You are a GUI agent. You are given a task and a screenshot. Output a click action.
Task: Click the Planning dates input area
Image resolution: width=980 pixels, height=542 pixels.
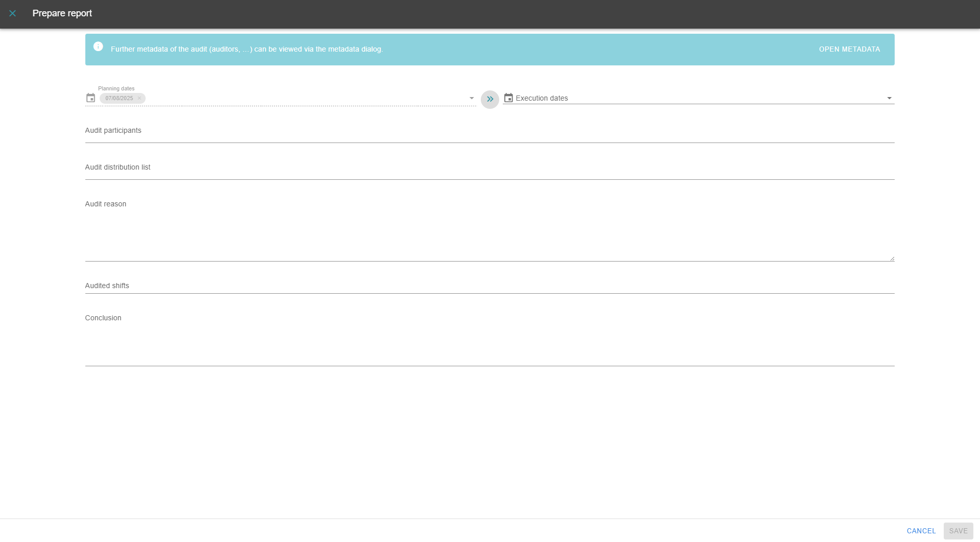(x=307, y=98)
